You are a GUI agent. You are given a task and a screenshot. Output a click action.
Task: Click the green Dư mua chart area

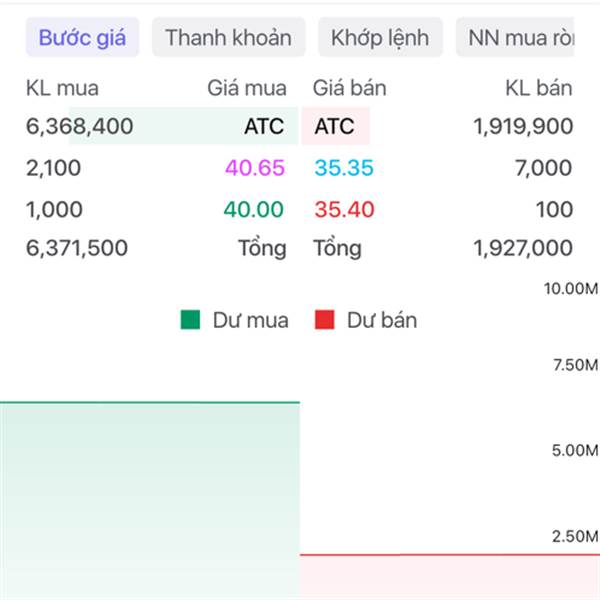pyautogui.click(x=150, y=501)
